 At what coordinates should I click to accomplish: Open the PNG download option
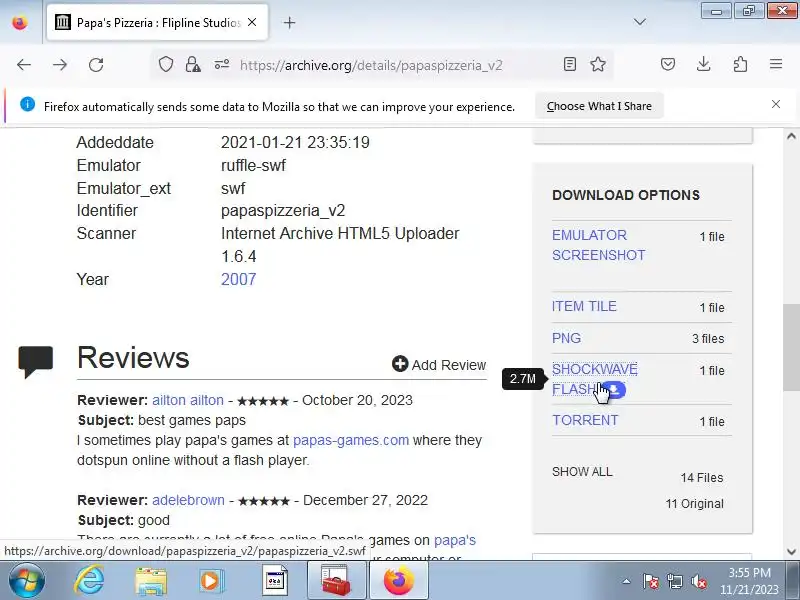click(x=566, y=338)
